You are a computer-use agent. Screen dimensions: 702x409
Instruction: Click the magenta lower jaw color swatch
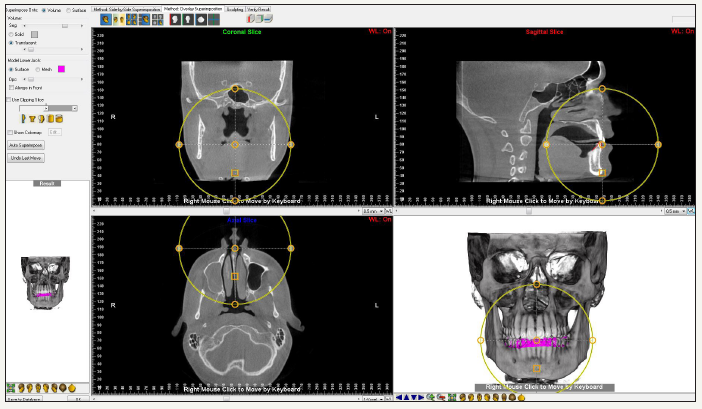[x=61, y=68]
